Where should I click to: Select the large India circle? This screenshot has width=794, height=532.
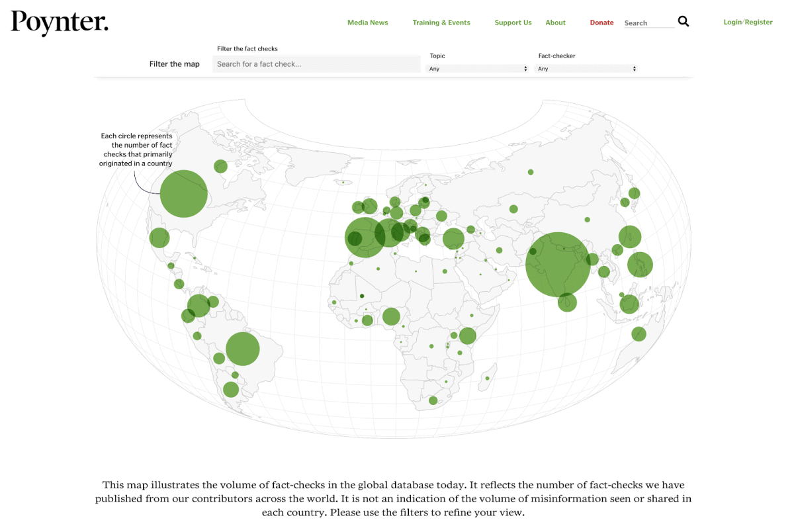[x=557, y=264]
